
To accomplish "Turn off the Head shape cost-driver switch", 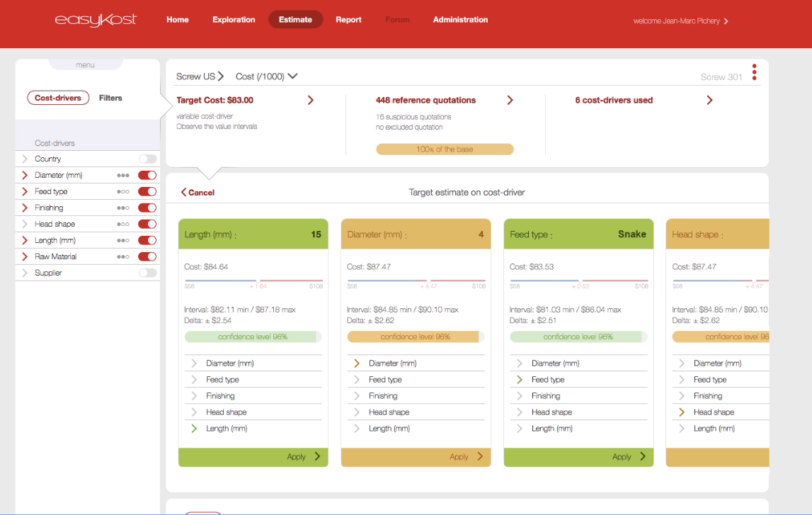I will tap(147, 225).
